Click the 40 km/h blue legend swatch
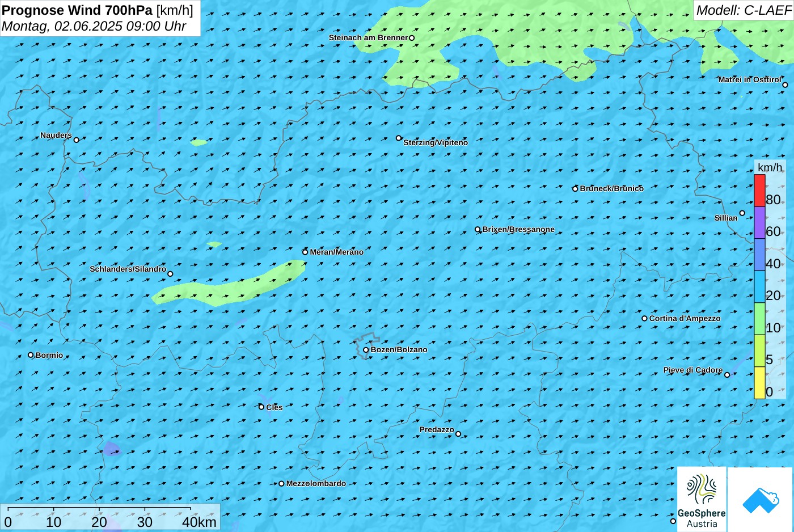This screenshot has height=532, width=794. [759, 255]
